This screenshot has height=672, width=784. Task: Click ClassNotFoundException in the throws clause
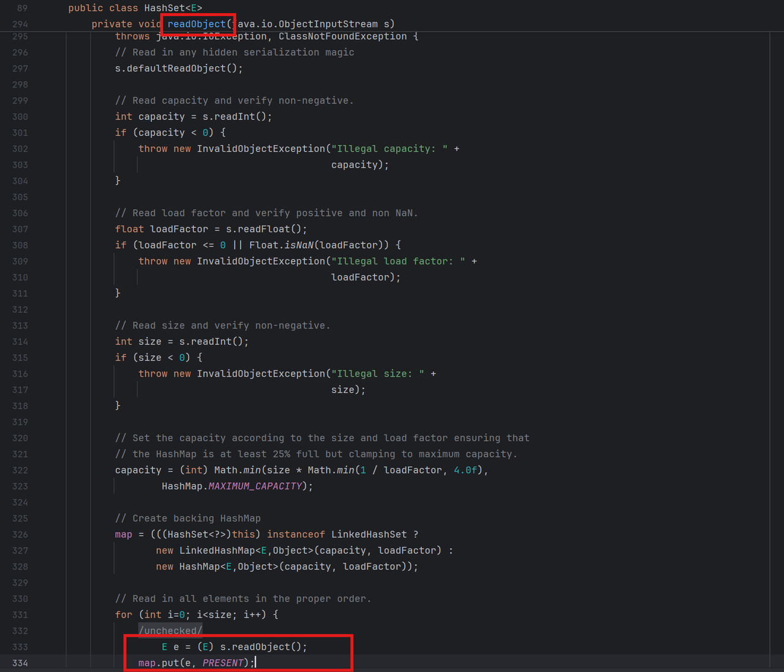[x=342, y=36]
